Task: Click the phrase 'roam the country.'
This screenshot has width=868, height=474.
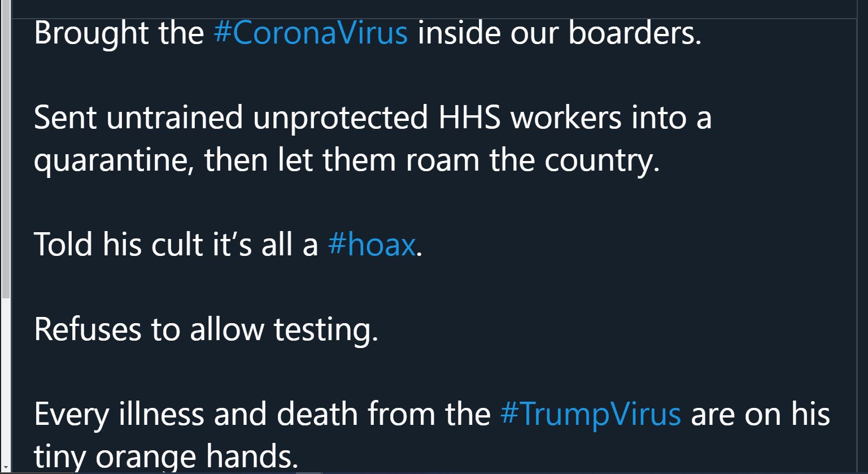Action: point(533,160)
